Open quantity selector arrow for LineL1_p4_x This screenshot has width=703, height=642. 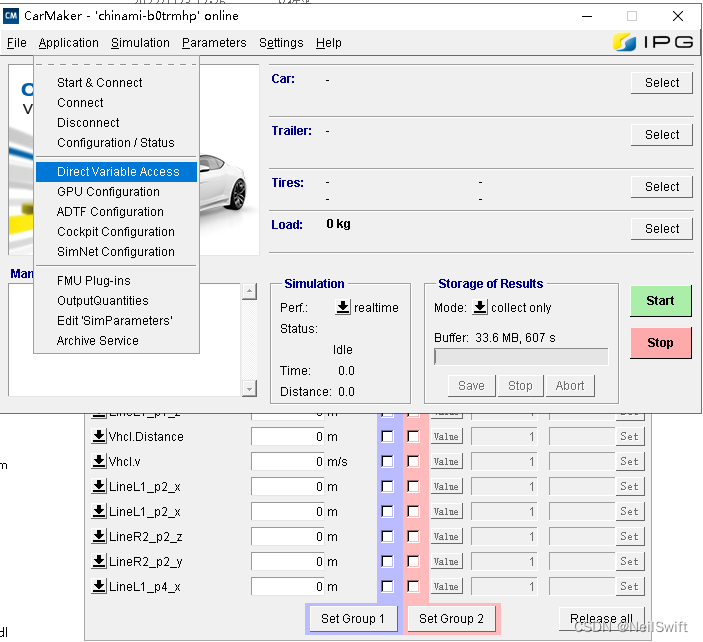pyautogui.click(x=99, y=586)
